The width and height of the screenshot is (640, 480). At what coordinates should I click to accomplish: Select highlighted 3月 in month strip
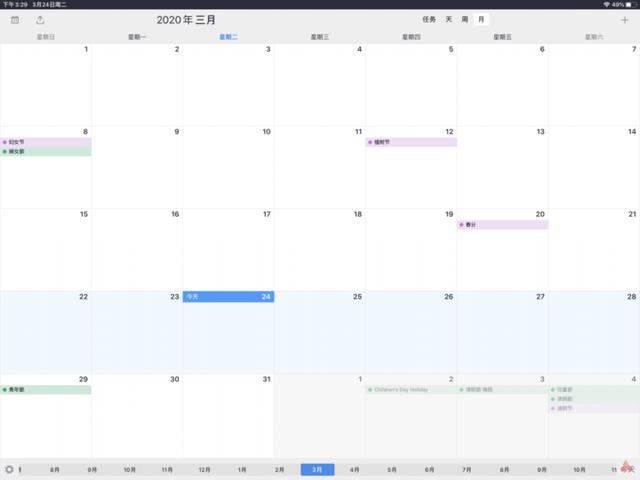(x=317, y=469)
